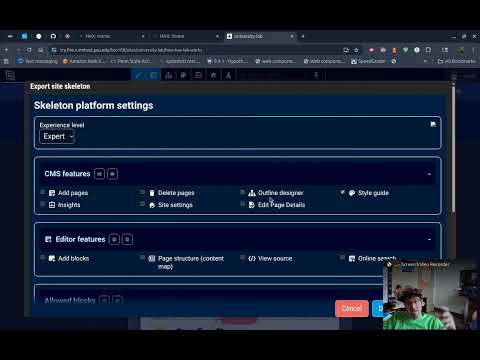The image size is (480, 360).
Task: Click the second small button beside Editor features
Action: [127, 239]
